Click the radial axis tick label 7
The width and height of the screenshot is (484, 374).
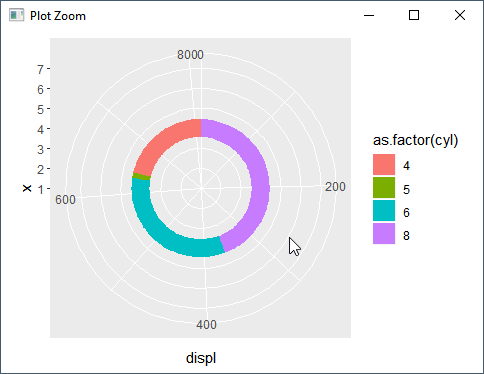coord(40,69)
